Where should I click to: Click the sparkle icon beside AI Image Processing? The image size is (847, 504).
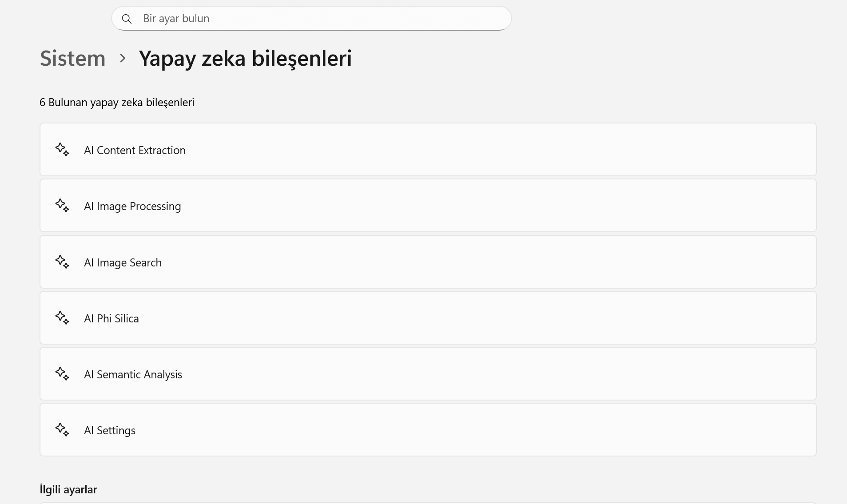coord(62,206)
